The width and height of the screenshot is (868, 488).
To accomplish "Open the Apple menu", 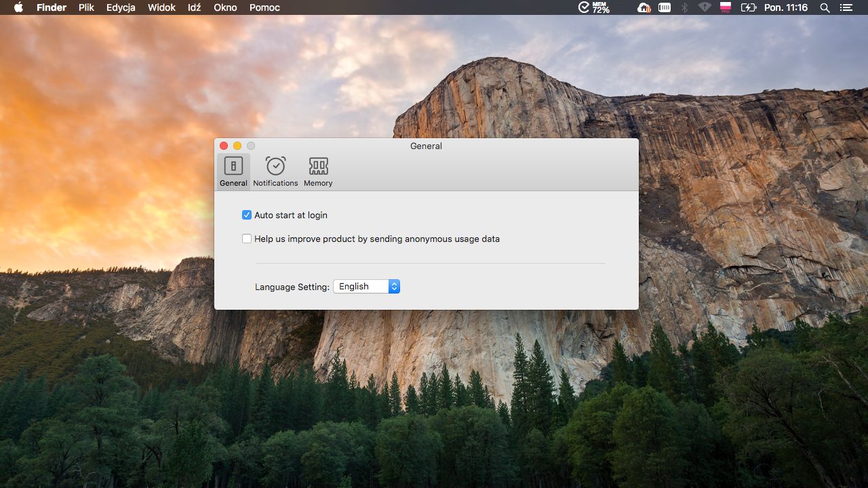I will (18, 7).
